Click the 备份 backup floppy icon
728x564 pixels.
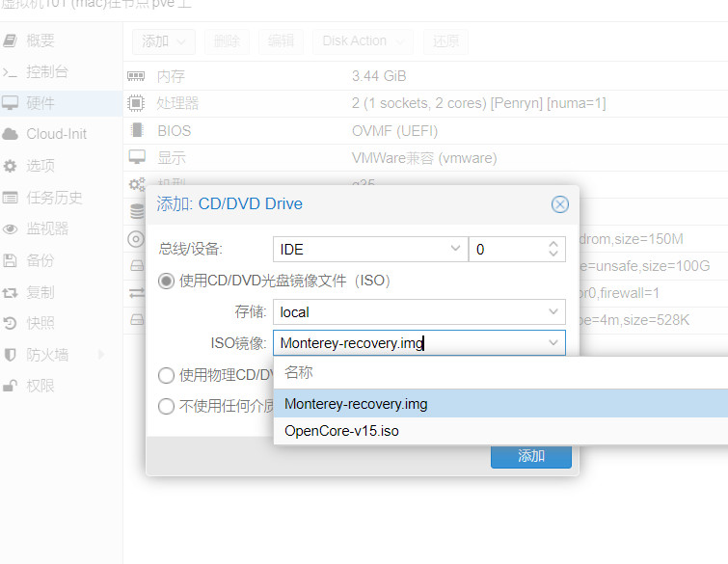(x=11, y=260)
